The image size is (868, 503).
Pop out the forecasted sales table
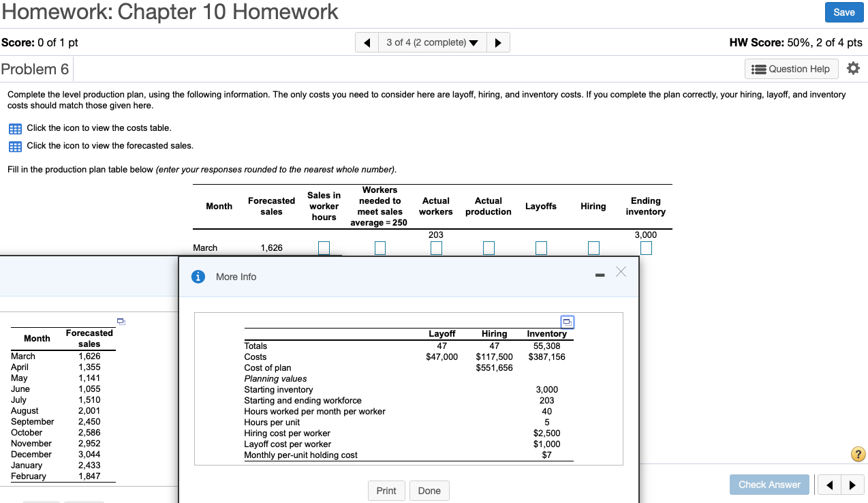click(x=120, y=321)
